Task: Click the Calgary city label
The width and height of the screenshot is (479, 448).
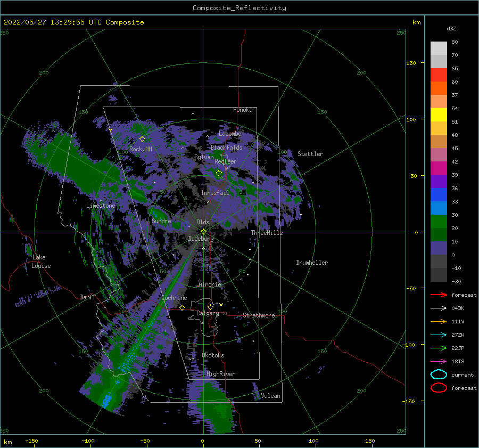Action: [x=208, y=313]
